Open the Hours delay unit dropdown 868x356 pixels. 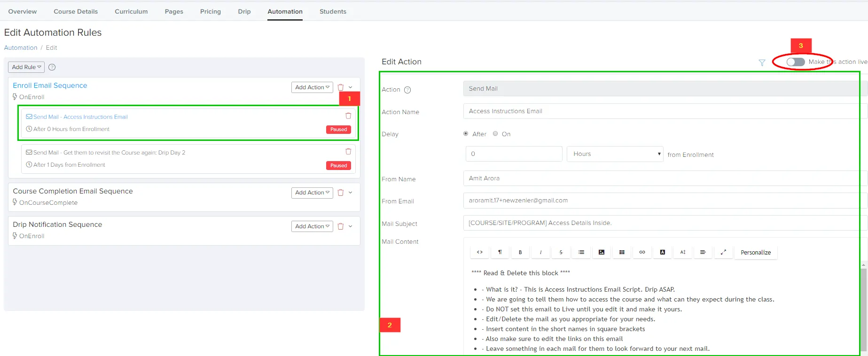point(615,154)
